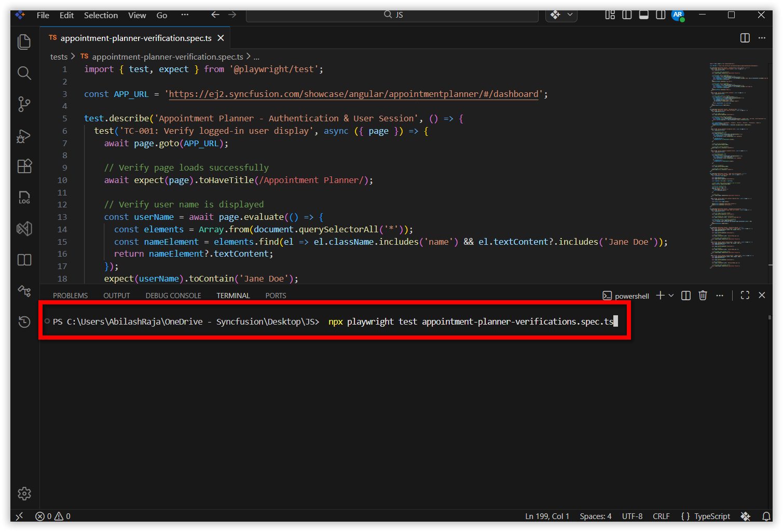Open the book-shaped panel icon in activity bar

click(24, 260)
